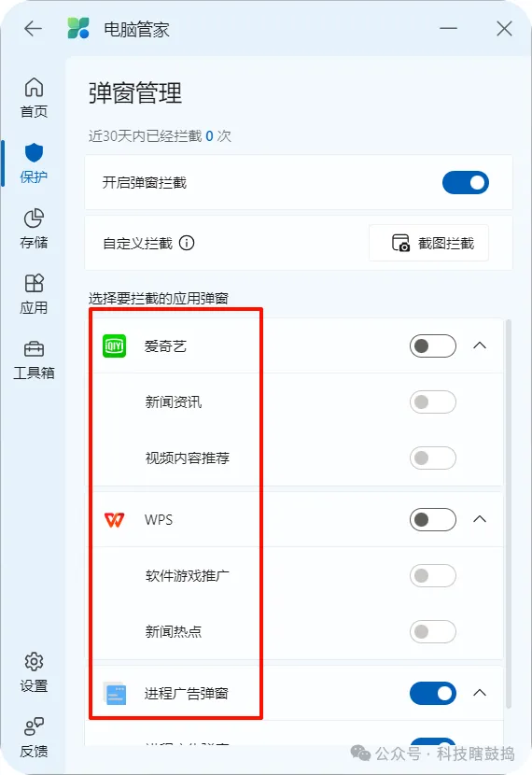Collapse the 爱奇艺 section chevron
Viewport: 532px width, 775px height.
point(480,345)
